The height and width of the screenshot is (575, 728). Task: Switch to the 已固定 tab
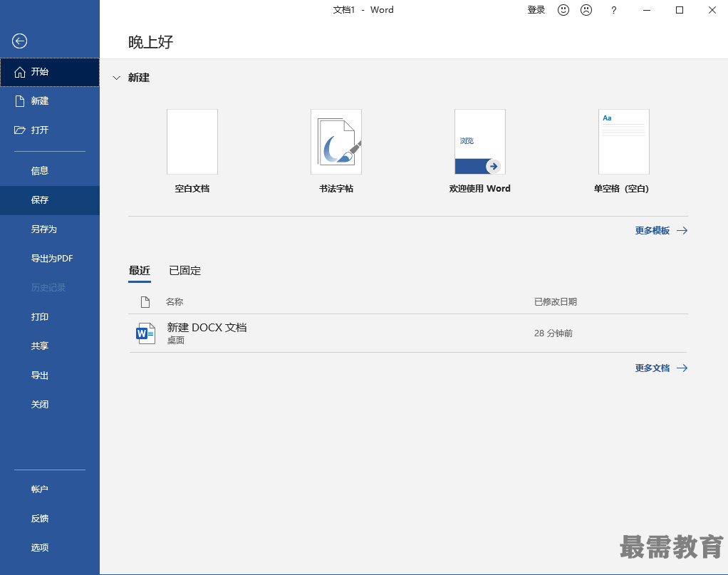184,271
